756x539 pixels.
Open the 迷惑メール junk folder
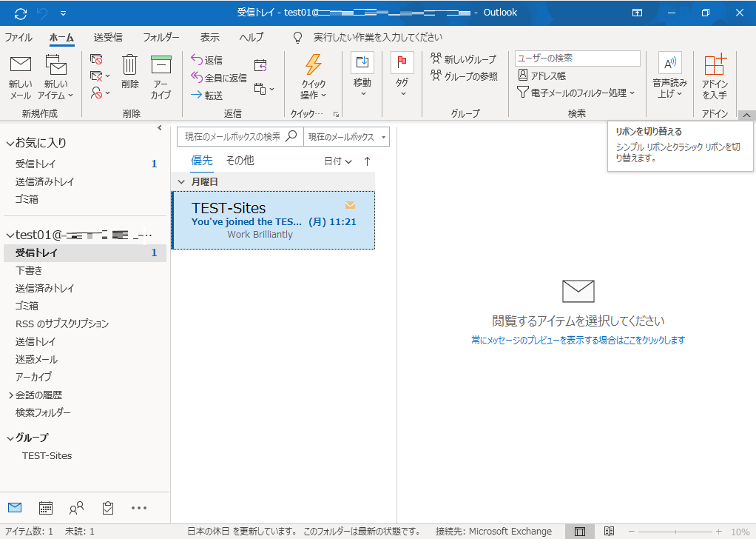click(85, 360)
